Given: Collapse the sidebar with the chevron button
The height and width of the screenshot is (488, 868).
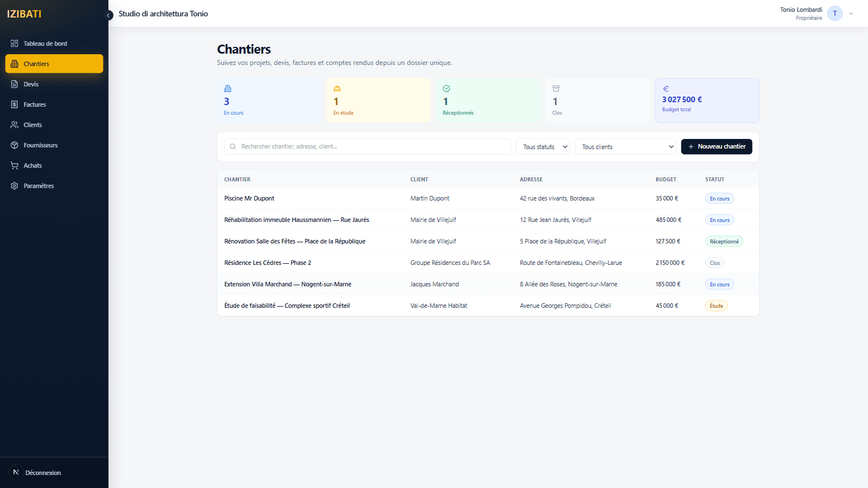Looking at the screenshot, I should click(x=108, y=15).
